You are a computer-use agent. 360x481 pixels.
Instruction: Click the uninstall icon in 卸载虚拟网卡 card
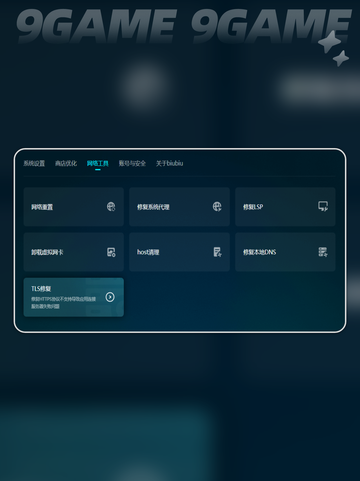click(111, 252)
